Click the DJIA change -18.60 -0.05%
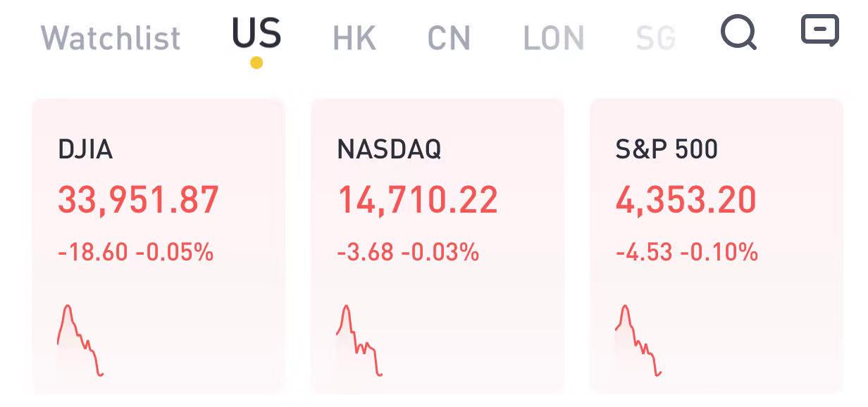This screenshot has width=868, height=407. point(135,252)
